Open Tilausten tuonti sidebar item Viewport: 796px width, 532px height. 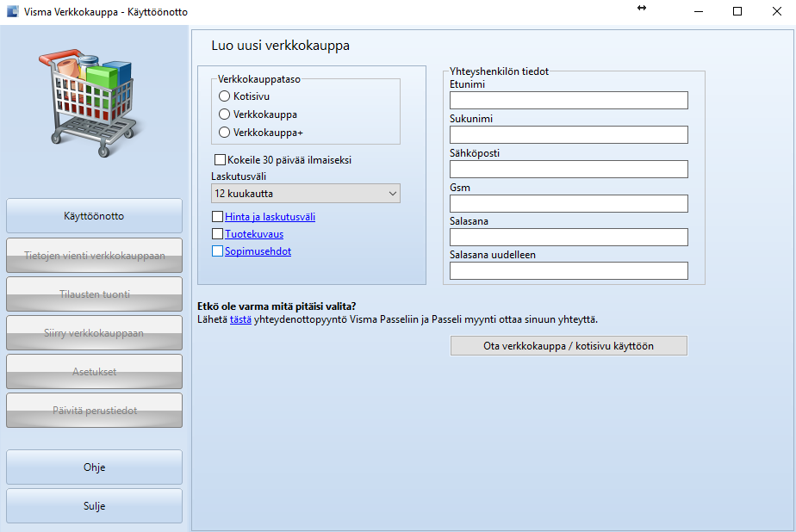(95, 294)
